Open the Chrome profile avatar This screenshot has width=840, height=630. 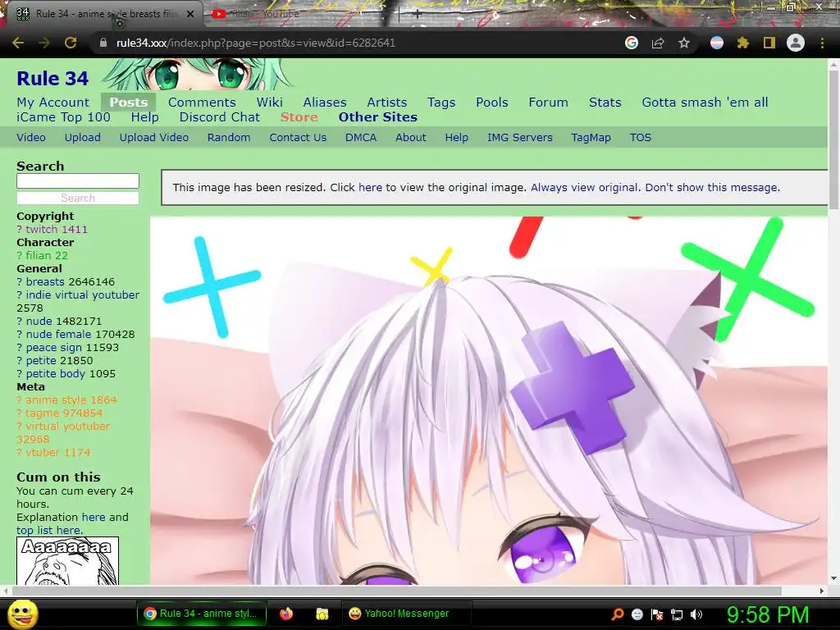coord(796,43)
